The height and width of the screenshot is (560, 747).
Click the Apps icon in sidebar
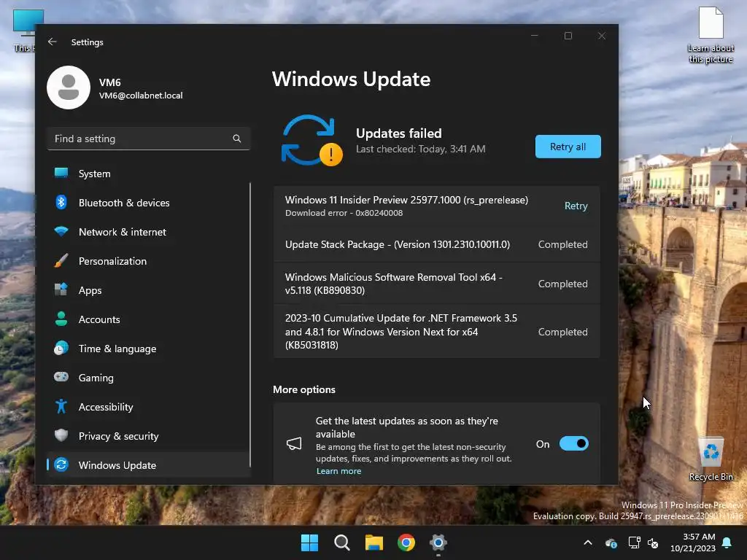click(x=61, y=289)
